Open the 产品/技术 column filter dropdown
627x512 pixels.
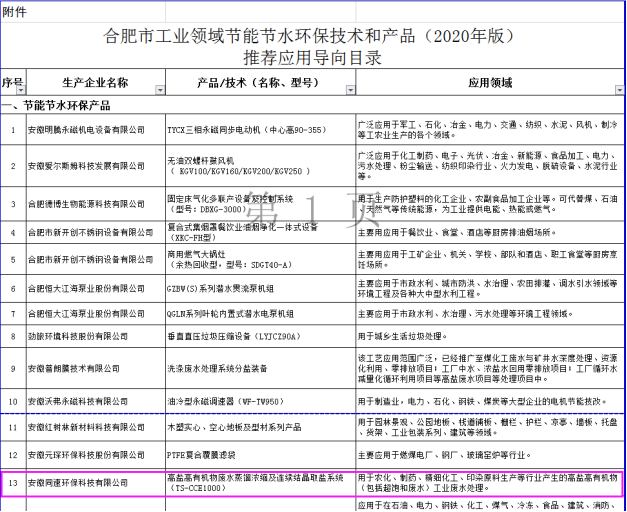pyautogui.click(x=350, y=90)
